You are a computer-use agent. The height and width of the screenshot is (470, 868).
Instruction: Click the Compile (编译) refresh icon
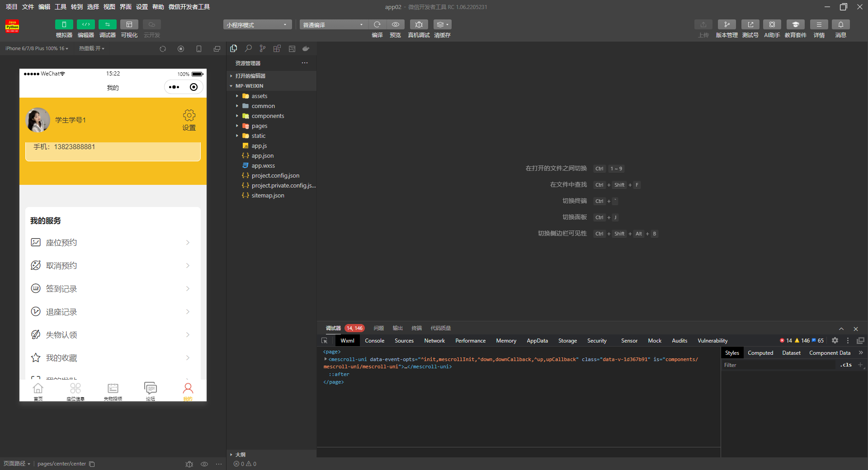point(377,24)
